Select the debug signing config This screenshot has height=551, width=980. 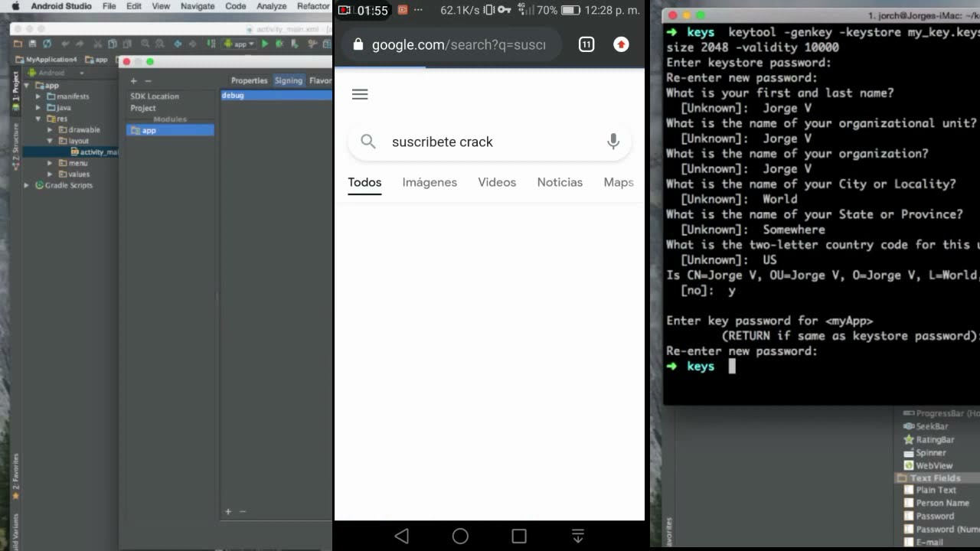coord(276,96)
